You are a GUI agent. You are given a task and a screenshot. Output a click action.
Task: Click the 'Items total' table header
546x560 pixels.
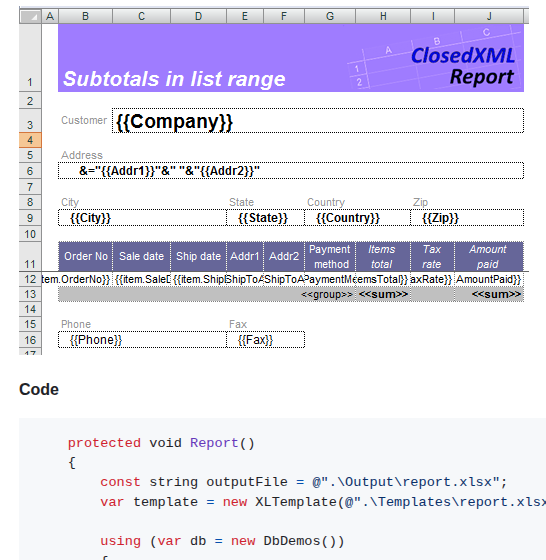click(x=383, y=256)
